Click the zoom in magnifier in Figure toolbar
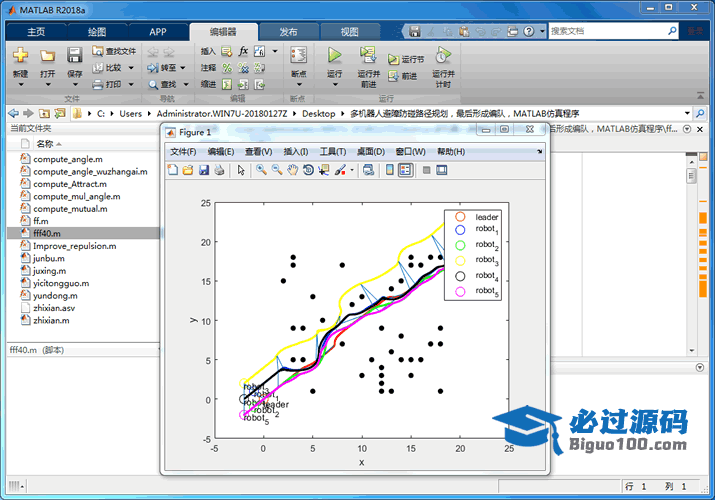715x500 pixels. tap(261, 170)
